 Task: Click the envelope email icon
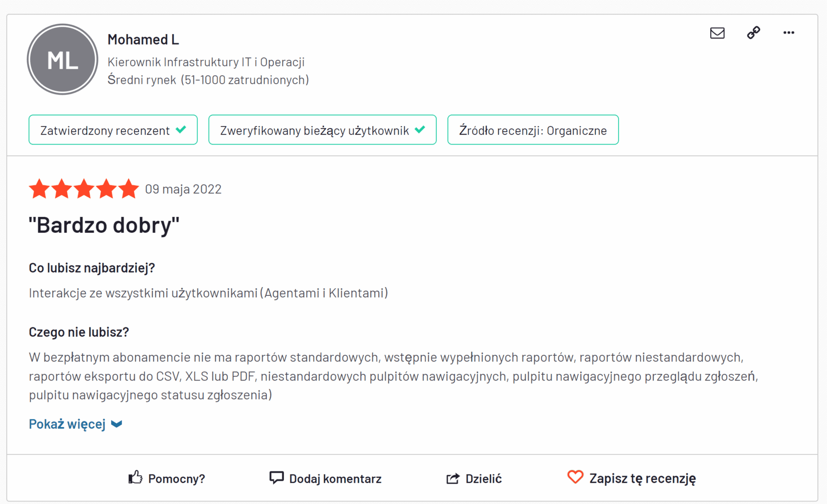[x=717, y=33]
